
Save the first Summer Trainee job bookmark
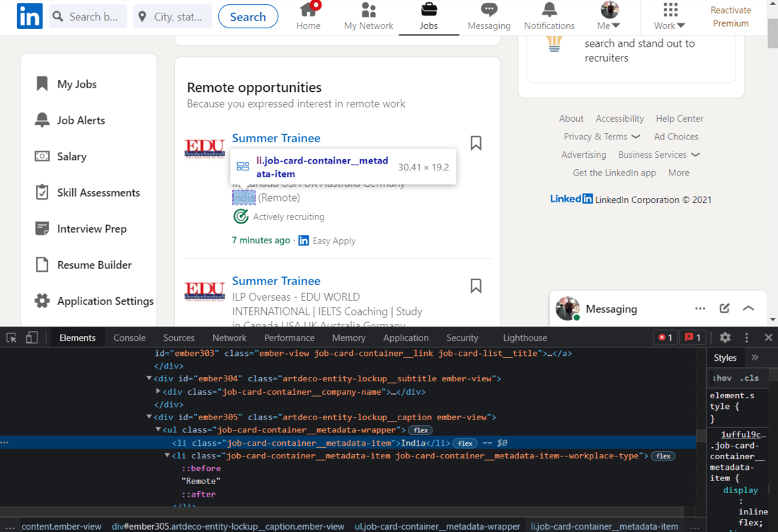(476, 143)
